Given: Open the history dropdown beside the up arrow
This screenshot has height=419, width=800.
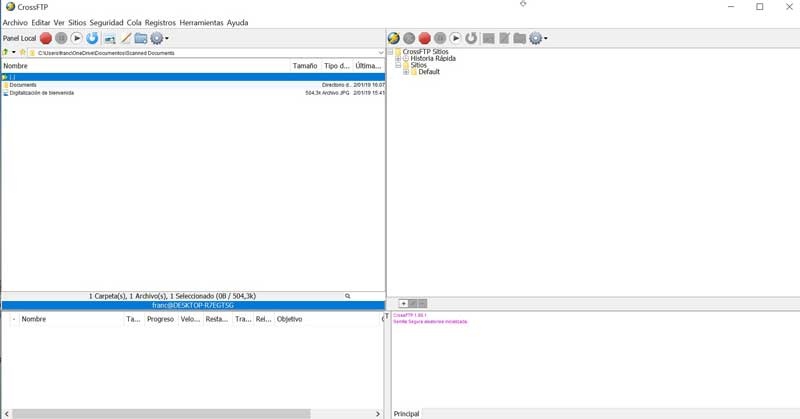Looking at the screenshot, I should coord(14,53).
